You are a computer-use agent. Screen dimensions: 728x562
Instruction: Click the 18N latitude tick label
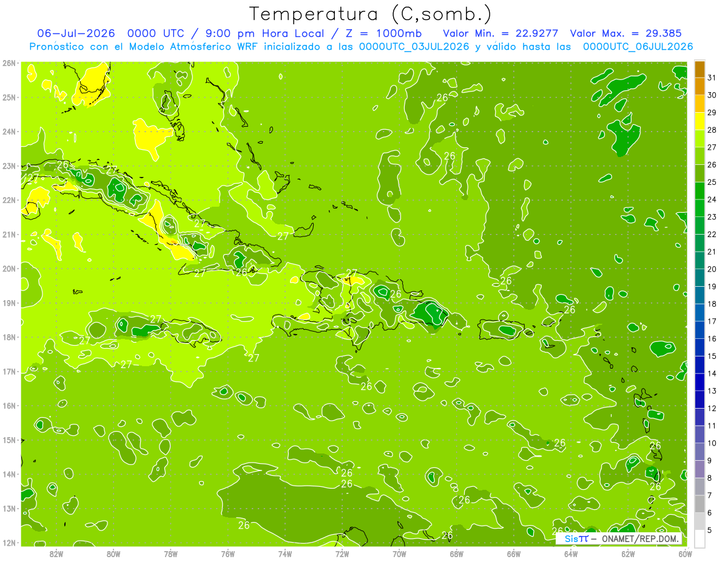[9, 337]
